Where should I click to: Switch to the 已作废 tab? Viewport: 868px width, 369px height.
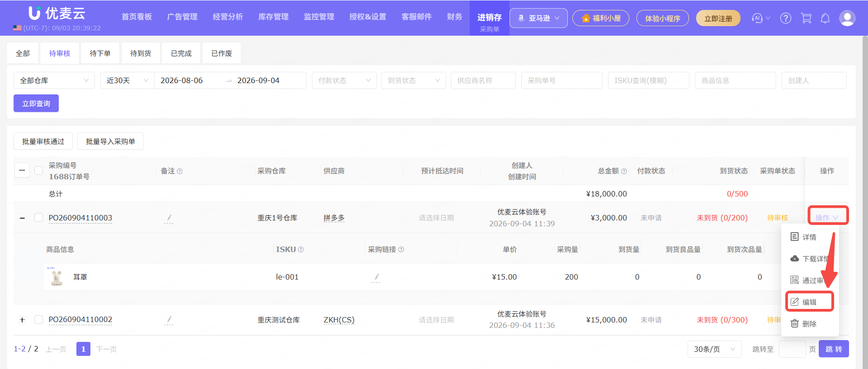[222, 53]
